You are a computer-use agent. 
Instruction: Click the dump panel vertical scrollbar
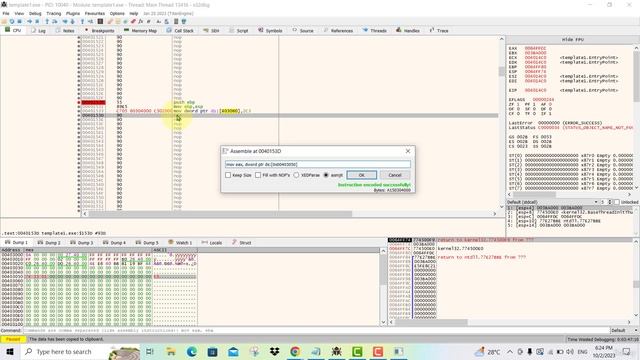[x=383, y=287]
